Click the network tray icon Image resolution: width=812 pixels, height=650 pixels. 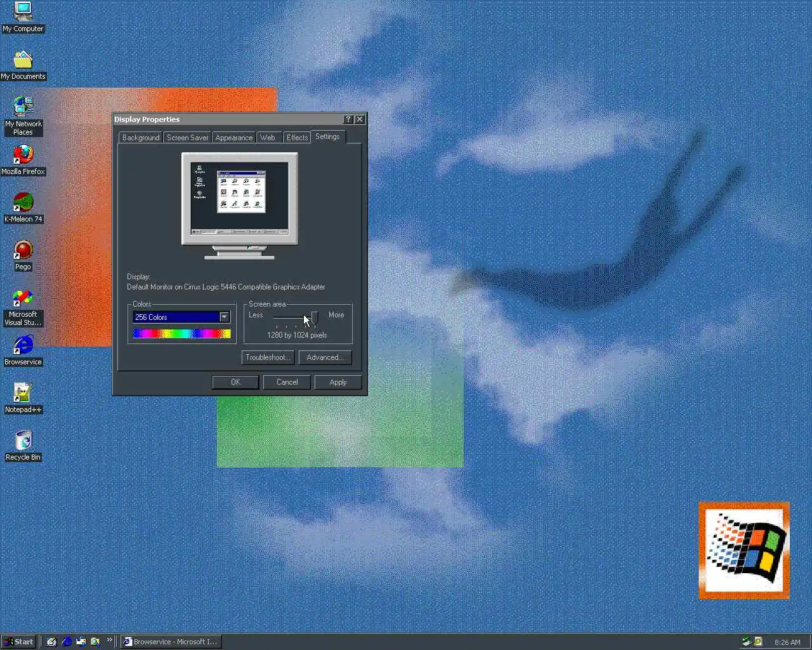747,642
